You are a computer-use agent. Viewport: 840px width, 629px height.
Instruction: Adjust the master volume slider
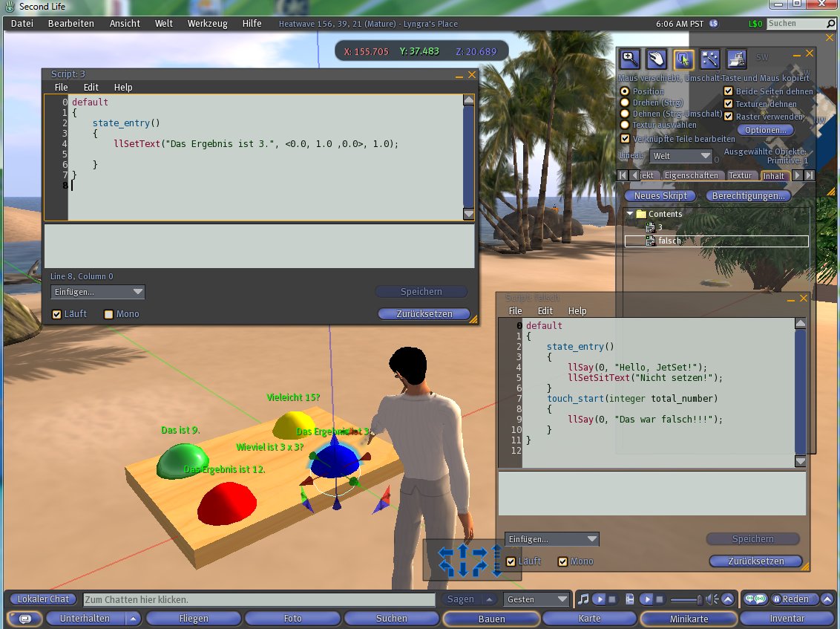686,599
